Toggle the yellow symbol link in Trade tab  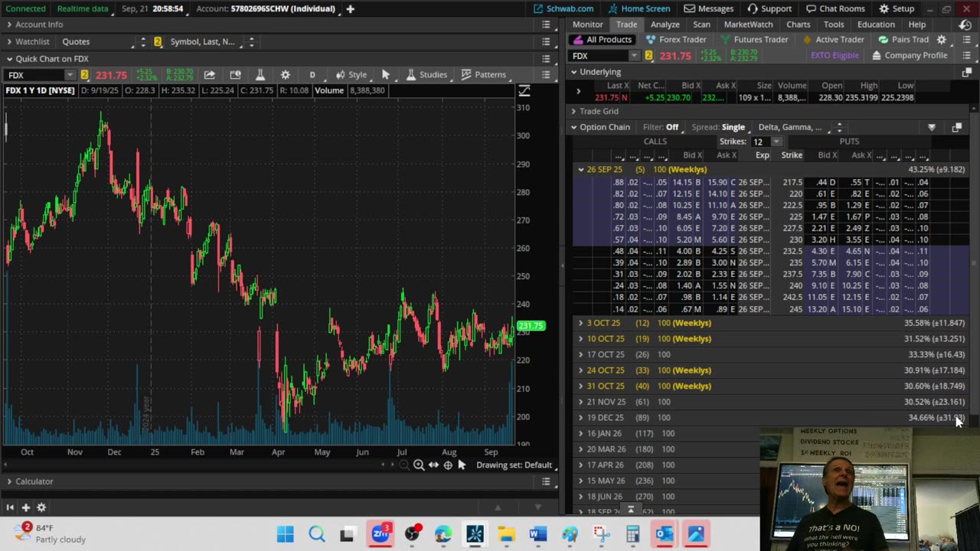[x=648, y=56]
